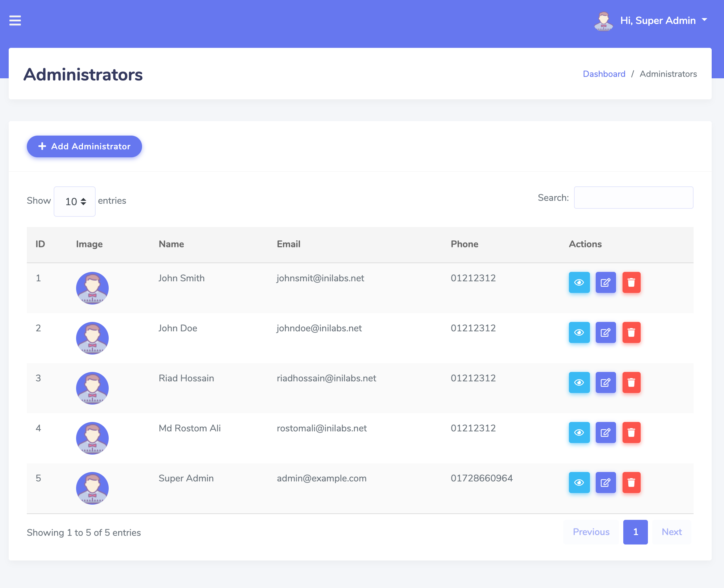Delete the Super Admin row record
Image resolution: width=724 pixels, height=588 pixels.
[631, 483]
